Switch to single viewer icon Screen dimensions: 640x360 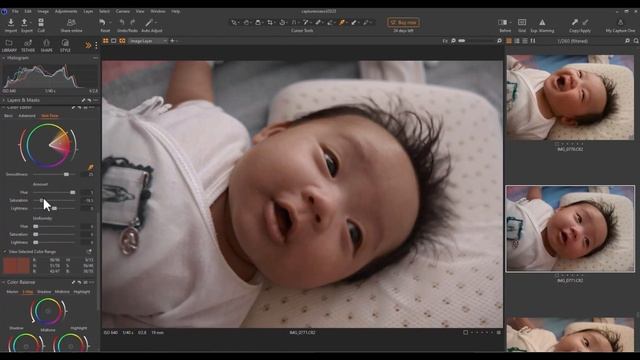coord(114,41)
